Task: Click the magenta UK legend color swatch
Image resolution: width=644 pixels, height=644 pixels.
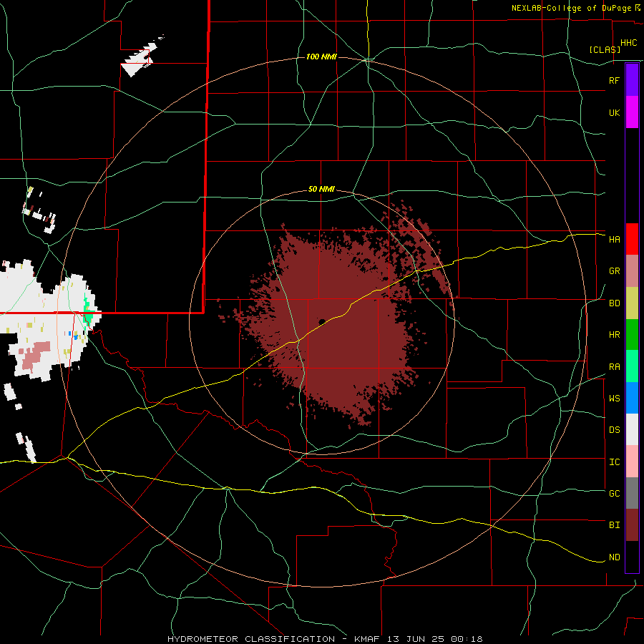Action: pos(632,112)
